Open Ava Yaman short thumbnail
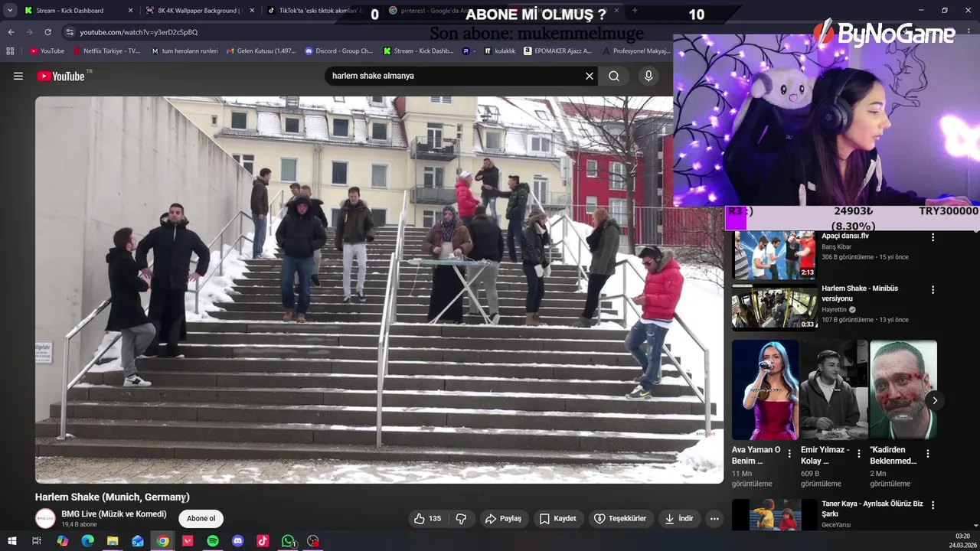Image resolution: width=980 pixels, height=551 pixels. click(765, 390)
